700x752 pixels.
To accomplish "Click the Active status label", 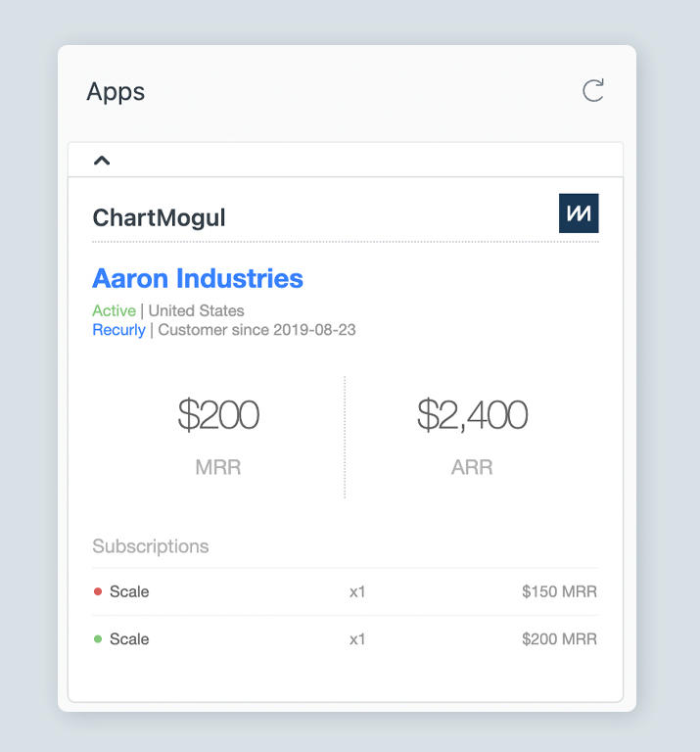I will pos(115,310).
